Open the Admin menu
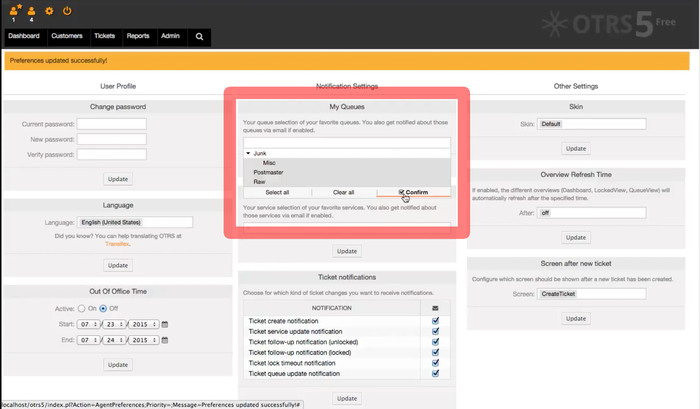Screen dimensions: 700x409 coord(170,36)
